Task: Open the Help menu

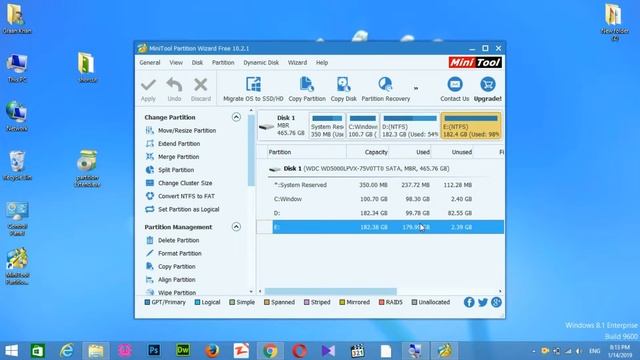Action: tap(322, 63)
